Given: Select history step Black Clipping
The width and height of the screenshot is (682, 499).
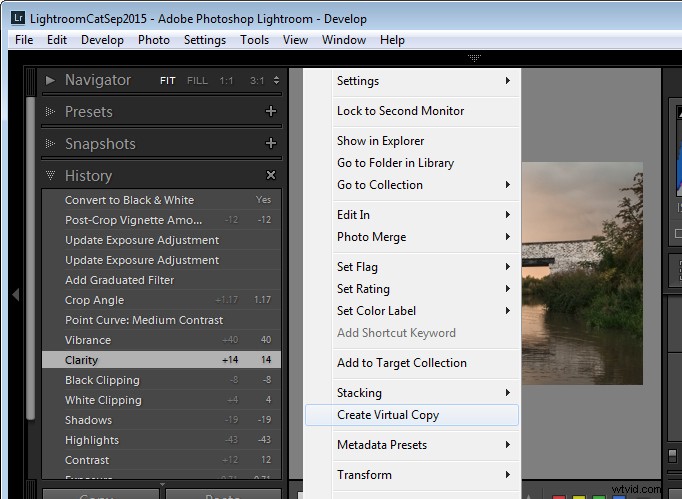Looking at the screenshot, I should pos(161,380).
